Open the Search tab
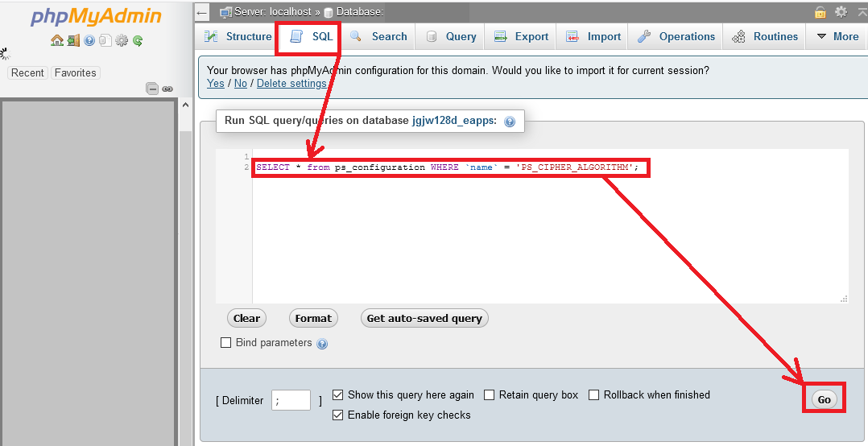868x446 pixels. (x=378, y=36)
